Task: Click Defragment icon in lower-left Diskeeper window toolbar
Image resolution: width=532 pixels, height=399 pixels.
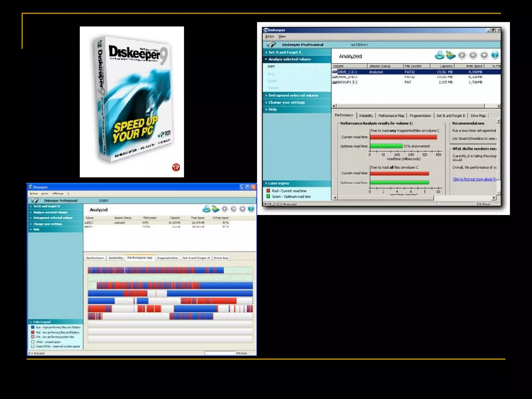Action: 215,209
